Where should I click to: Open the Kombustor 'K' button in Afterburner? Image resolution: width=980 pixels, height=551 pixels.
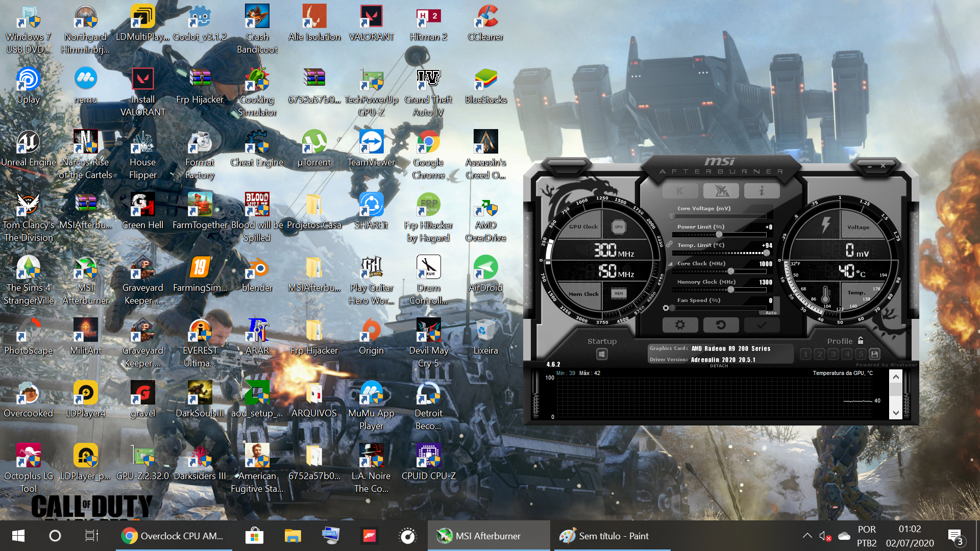pyautogui.click(x=680, y=191)
